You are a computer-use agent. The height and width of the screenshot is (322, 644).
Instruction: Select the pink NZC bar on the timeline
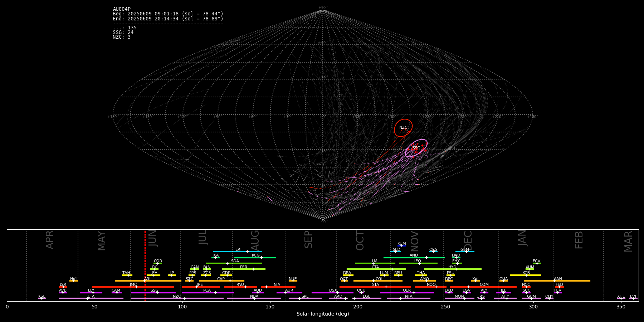point(177,298)
